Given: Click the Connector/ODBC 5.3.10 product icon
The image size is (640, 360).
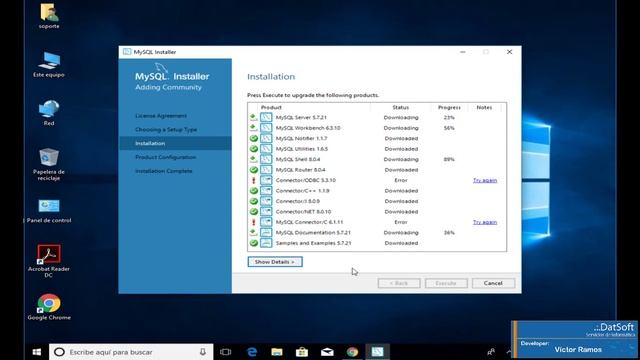Looking at the screenshot, I should 266,180.
